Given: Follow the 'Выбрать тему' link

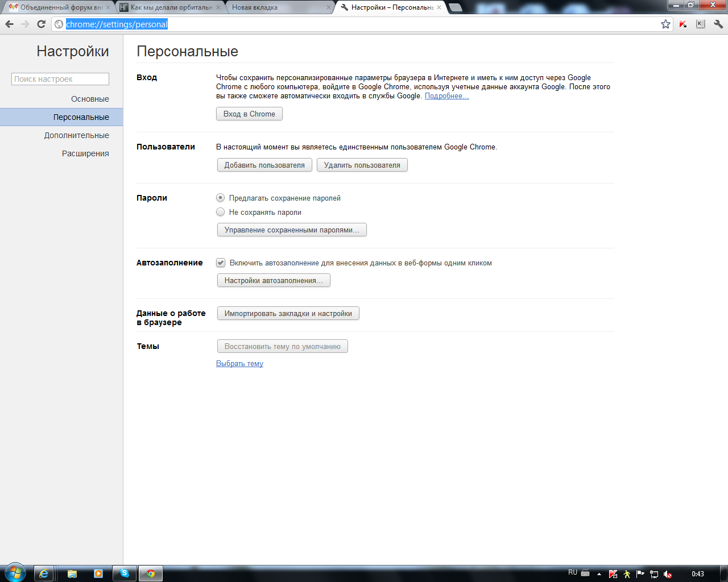Looking at the screenshot, I should (239, 364).
